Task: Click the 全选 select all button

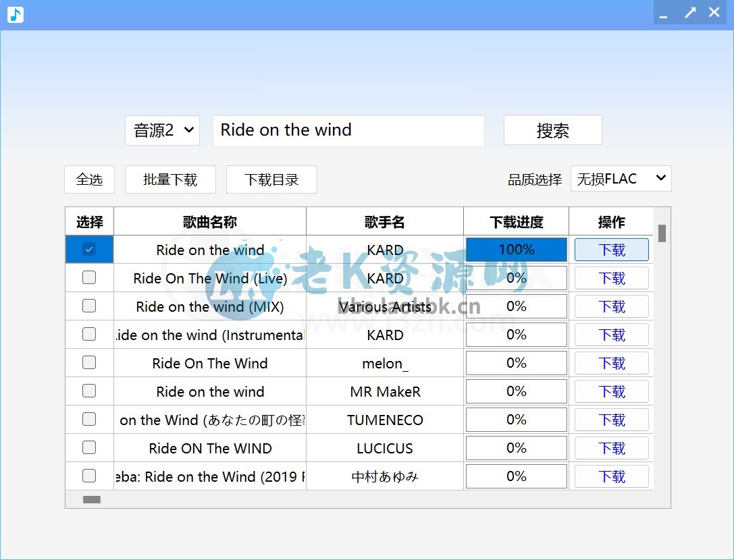Action: tap(89, 179)
